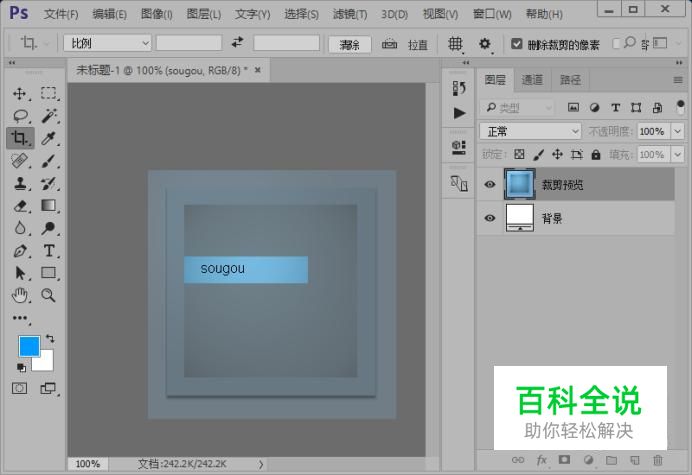
Task: Create new adjustment layer
Action: tap(588, 460)
